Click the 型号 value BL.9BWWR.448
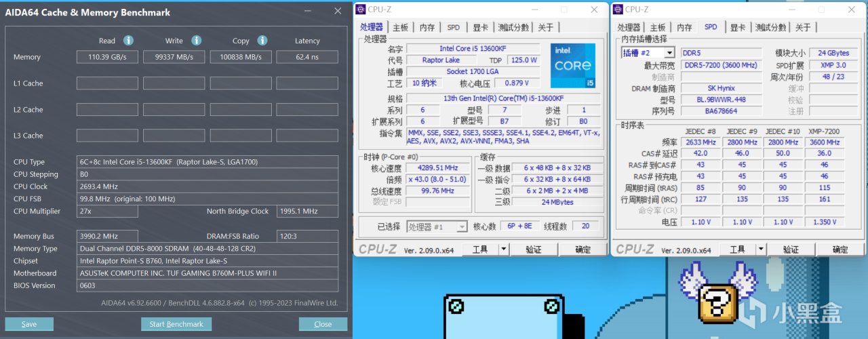The height and width of the screenshot is (339, 868). tap(720, 100)
